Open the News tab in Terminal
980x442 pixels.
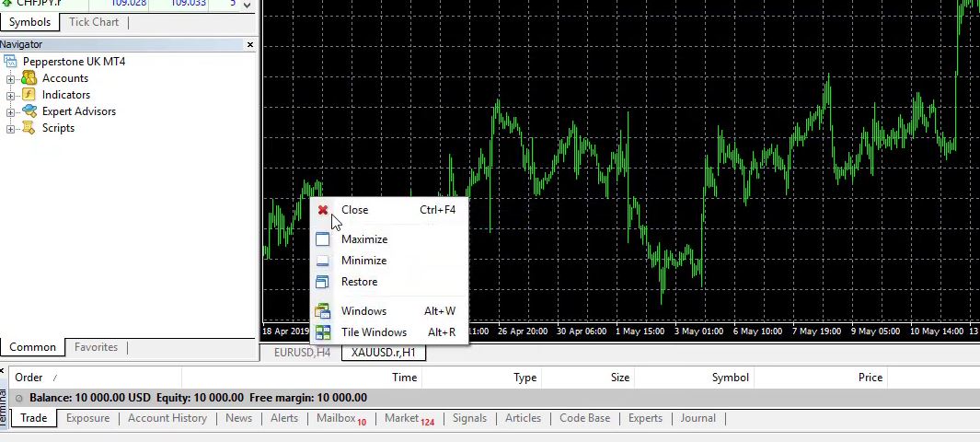click(x=238, y=418)
